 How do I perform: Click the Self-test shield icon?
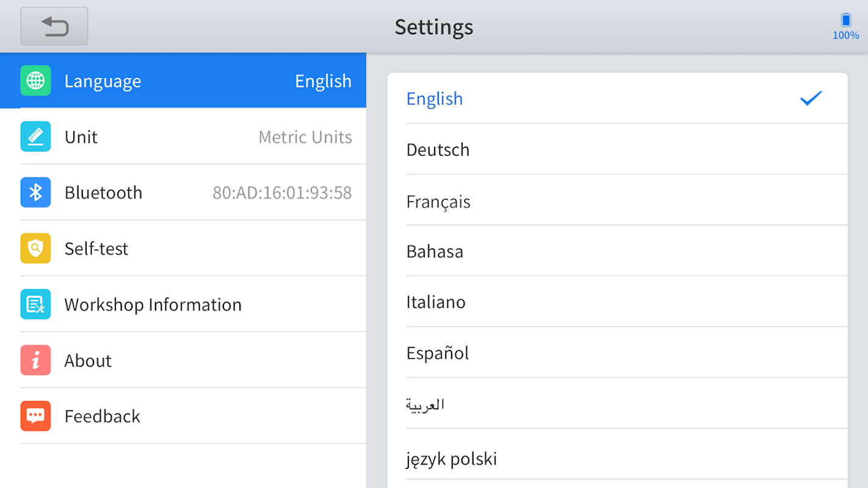(x=35, y=248)
